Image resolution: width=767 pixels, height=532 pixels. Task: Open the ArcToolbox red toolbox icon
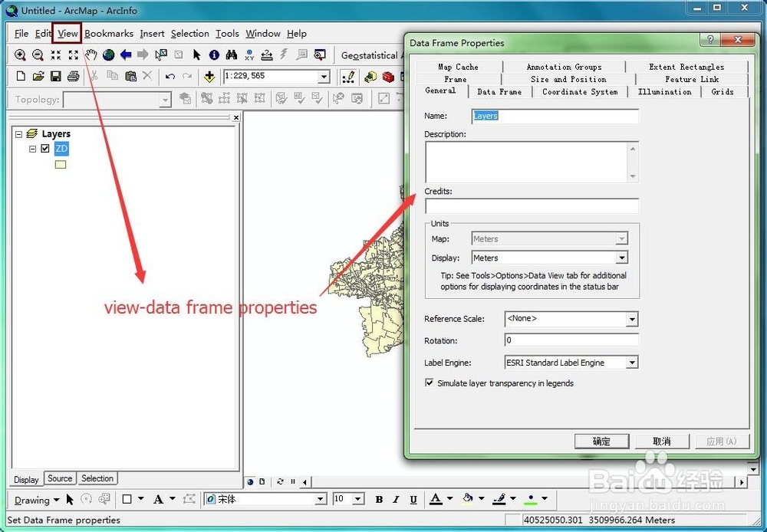coord(388,77)
